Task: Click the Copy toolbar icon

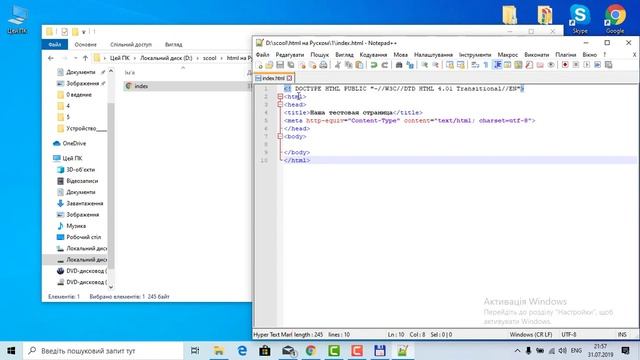Action: click(349, 65)
